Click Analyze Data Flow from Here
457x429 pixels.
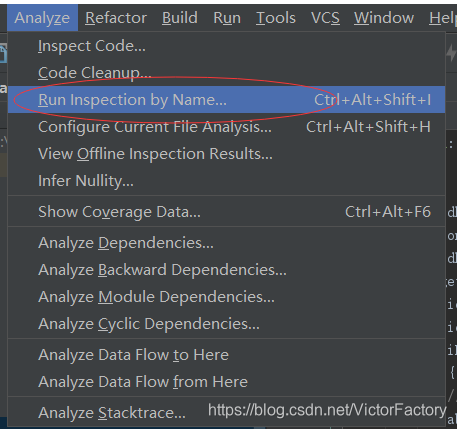point(226,382)
